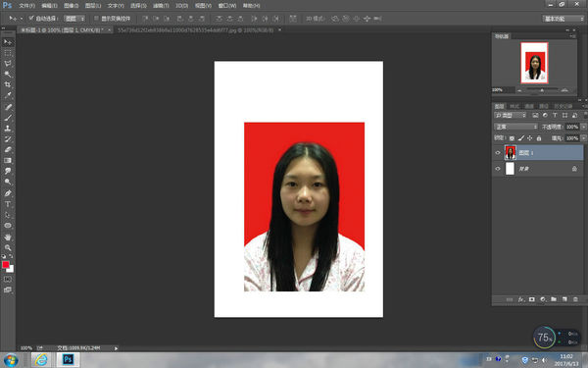Lock all layer attributes (padlock)
This screenshot has height=368, width=588.
click(539, 138)
